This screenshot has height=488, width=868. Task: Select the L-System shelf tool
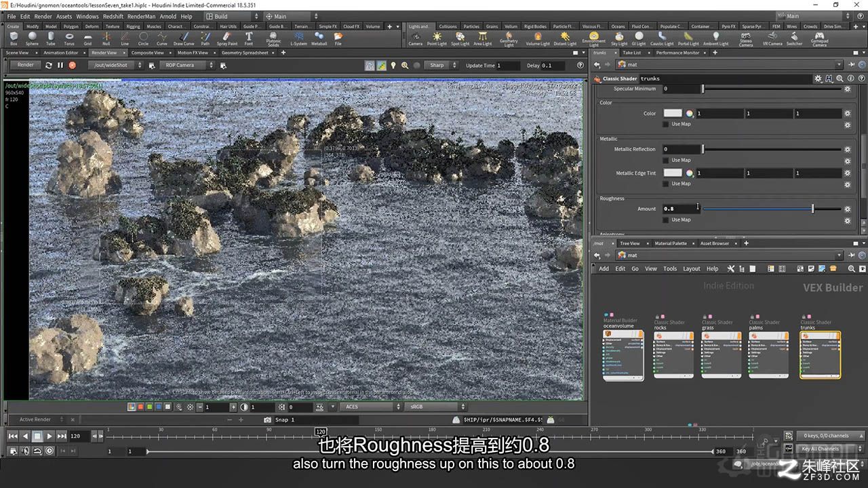(298, 39)
